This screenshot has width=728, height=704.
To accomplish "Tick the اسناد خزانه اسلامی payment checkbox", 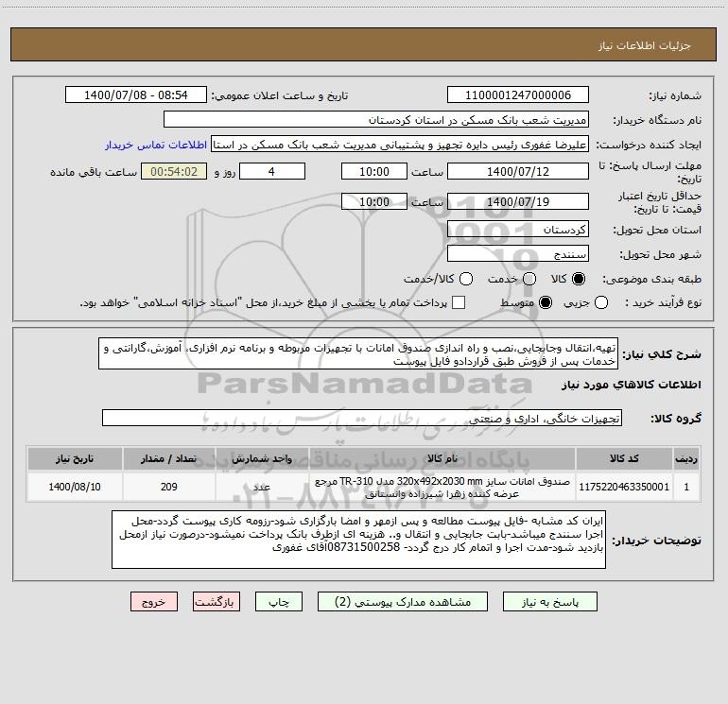I will (x=459, y=302).
